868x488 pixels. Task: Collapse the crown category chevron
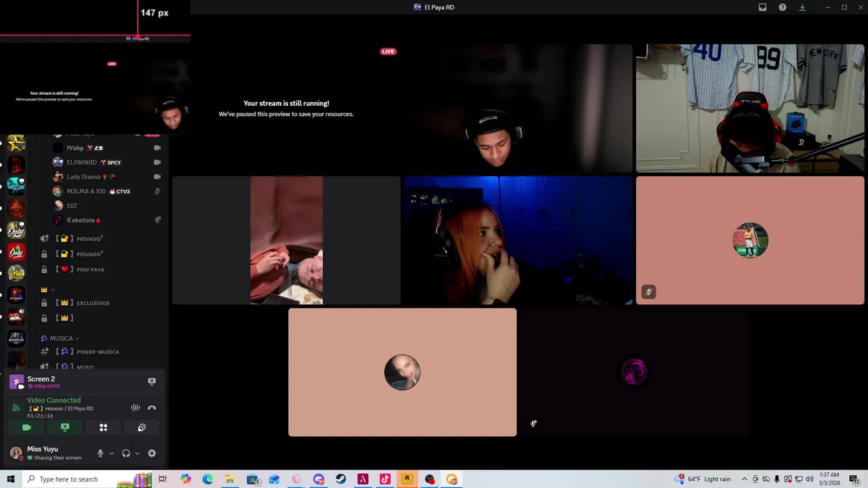pos(53,290)
